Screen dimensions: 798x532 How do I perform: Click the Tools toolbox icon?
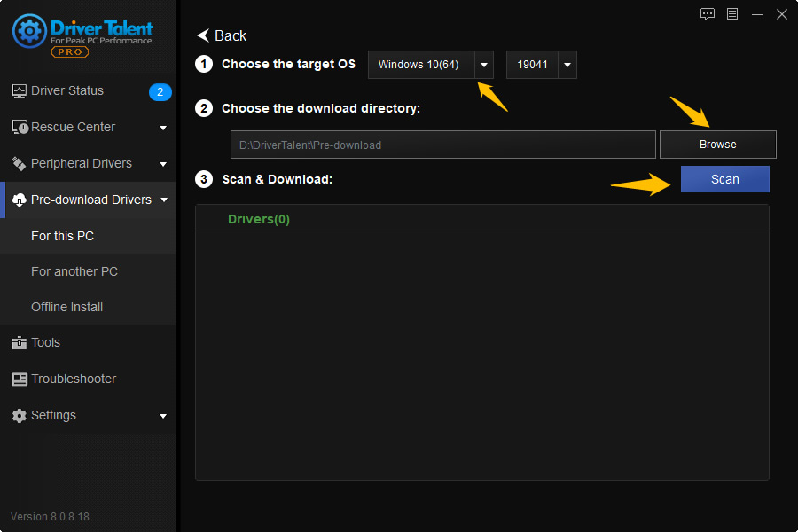tap(19, 342)
